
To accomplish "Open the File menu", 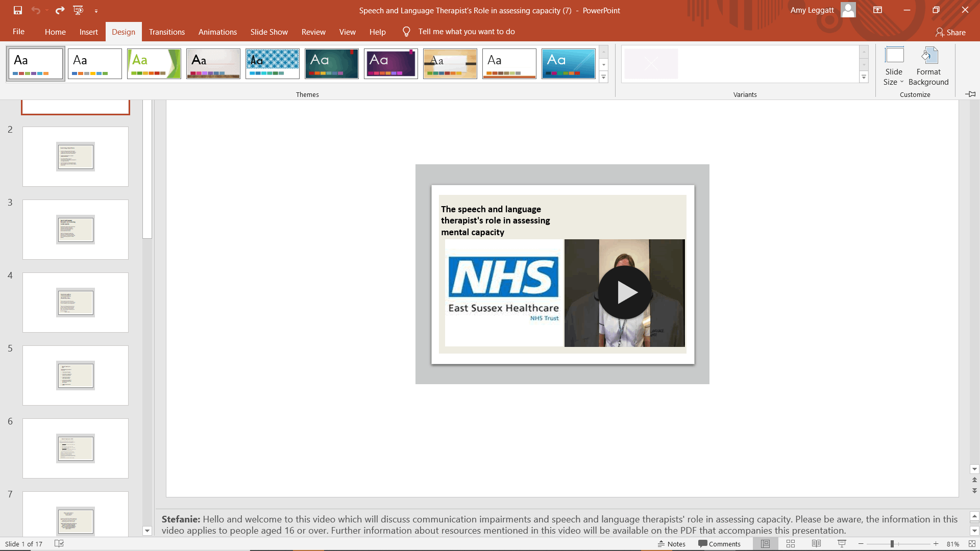I will point(18,32).
